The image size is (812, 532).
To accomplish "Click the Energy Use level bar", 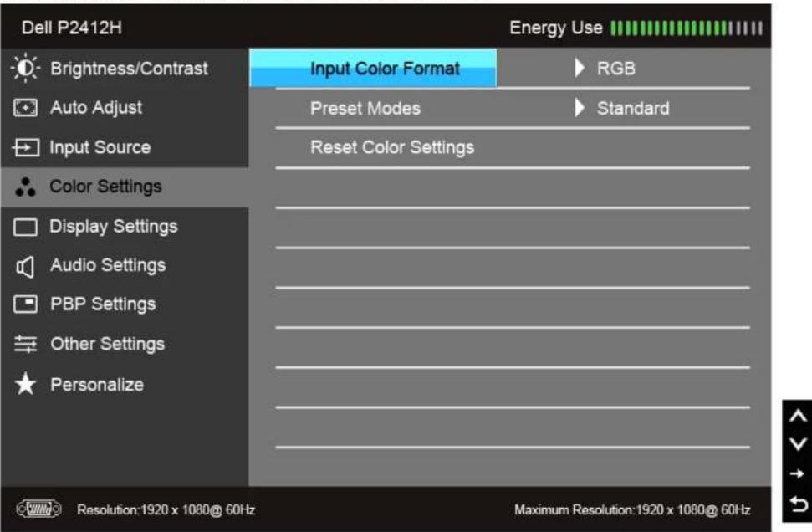I will pyautogui.click(x=687, y=28).
